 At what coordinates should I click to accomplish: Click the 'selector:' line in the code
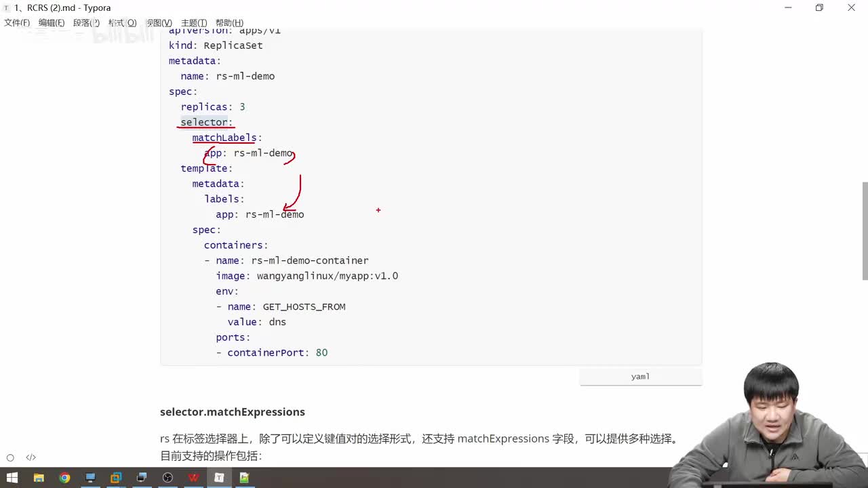[x=207, y=122]
